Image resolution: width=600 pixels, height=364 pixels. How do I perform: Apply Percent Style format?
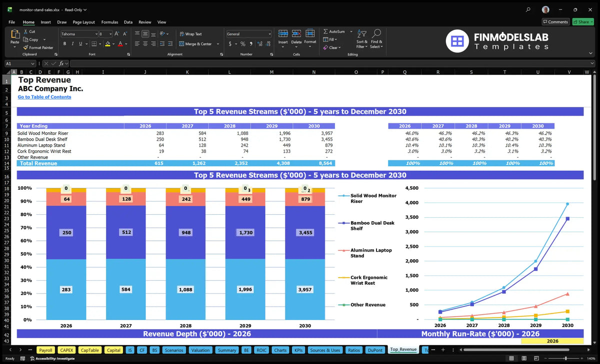click(242, 44)
